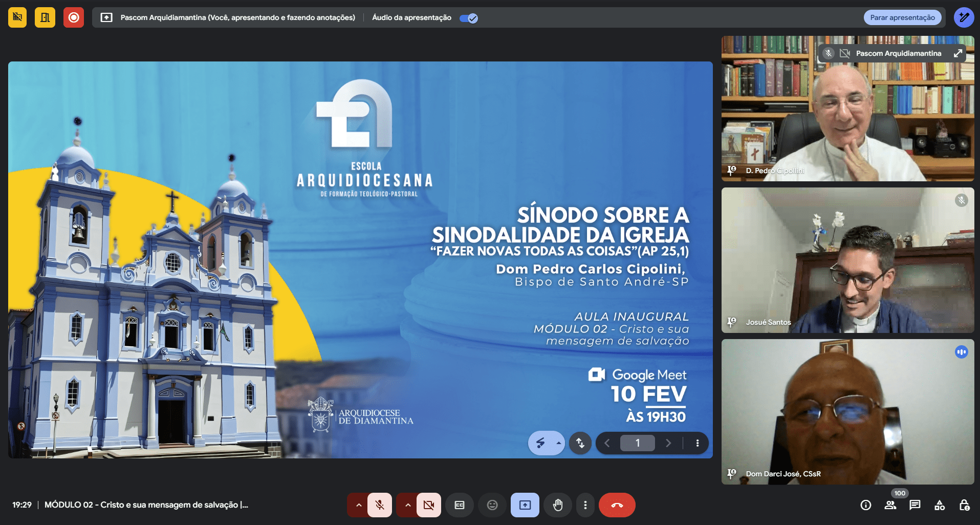Click the present screen button in bottom bar

click(525, 505)
